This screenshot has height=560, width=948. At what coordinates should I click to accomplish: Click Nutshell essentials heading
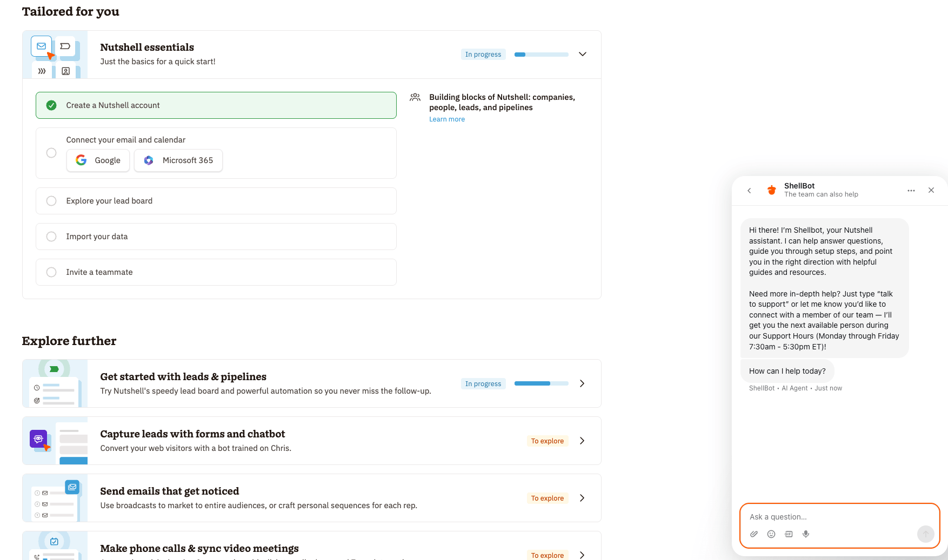point(147,48)
